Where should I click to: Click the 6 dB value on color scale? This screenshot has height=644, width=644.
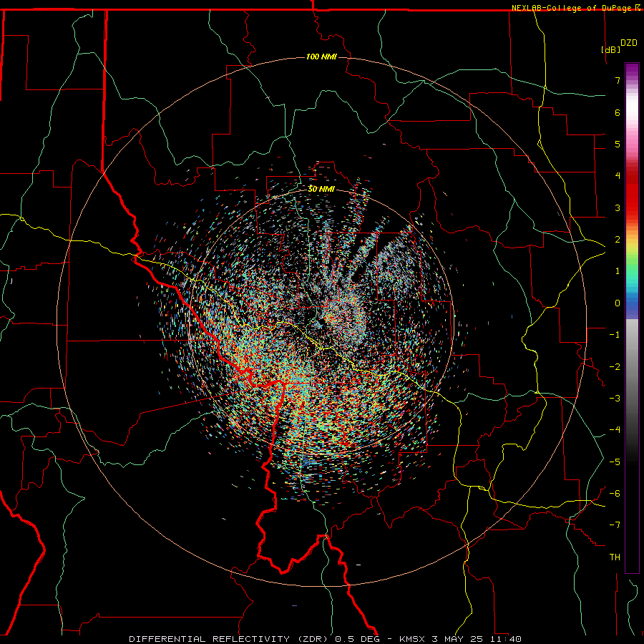click(x=618, y=112)
